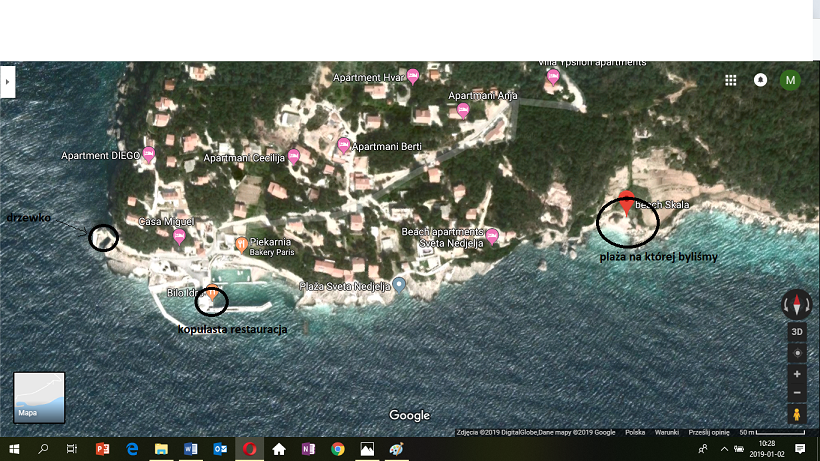
Task: Open Windows Start menu
Action: pyautogui.click(x=14, y=449)
